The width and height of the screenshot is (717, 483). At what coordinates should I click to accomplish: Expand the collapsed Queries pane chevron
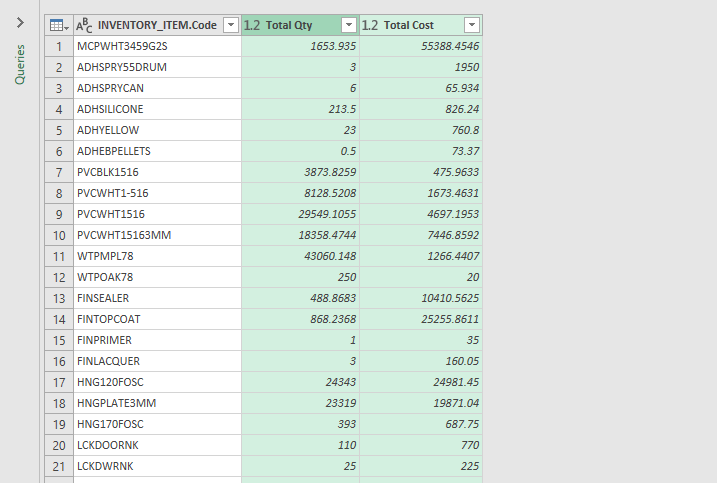coord(19,21)
